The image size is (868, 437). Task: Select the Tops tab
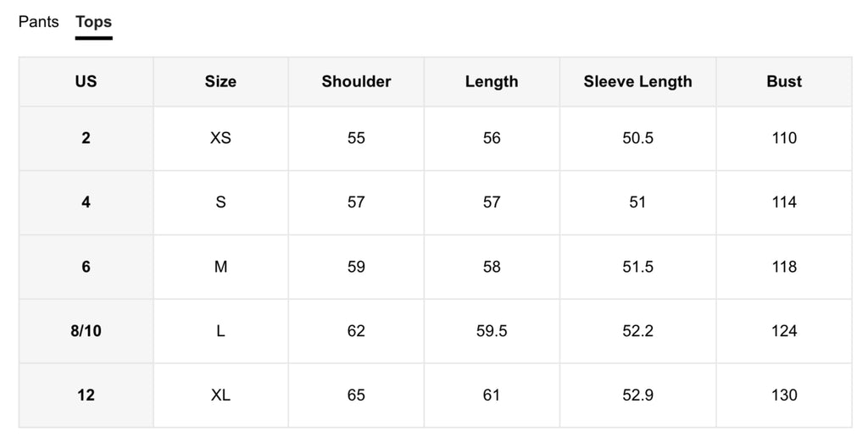point(93,21)
